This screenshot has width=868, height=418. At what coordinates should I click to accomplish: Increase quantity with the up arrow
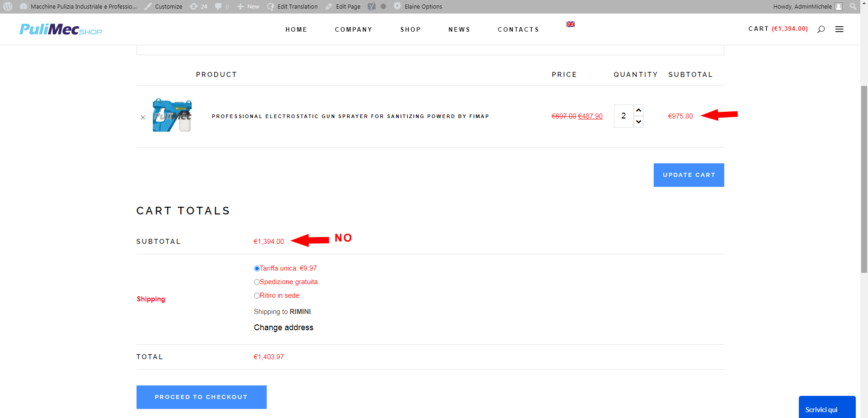pos(638,110)
